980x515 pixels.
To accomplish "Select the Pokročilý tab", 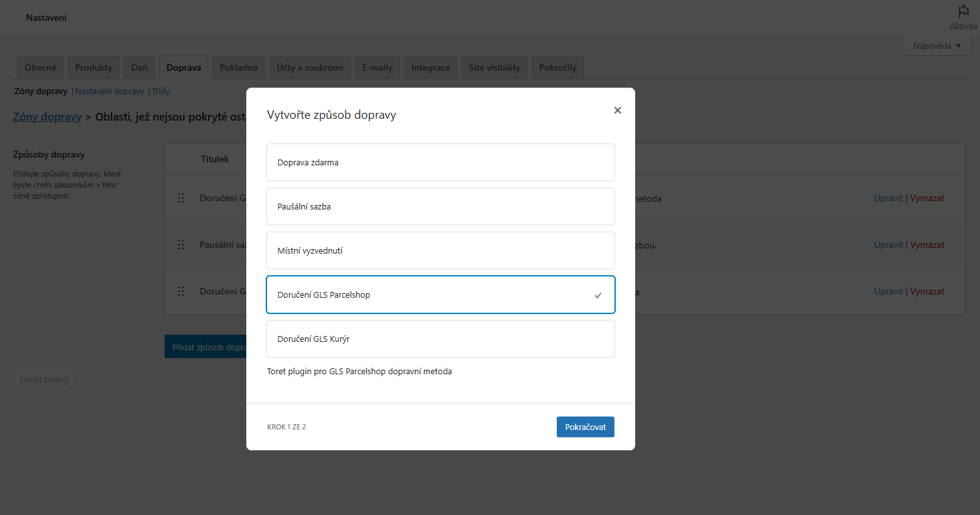I will (x=558, y=67).
